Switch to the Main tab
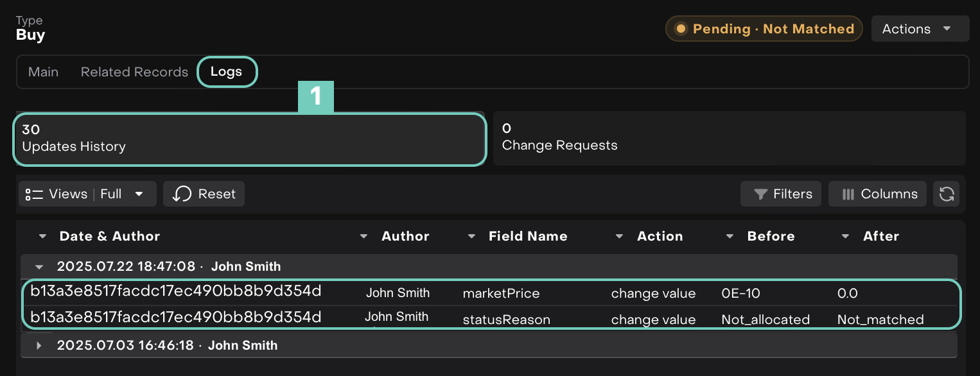This screenshot has height=376, width=980. coord(43,72)
